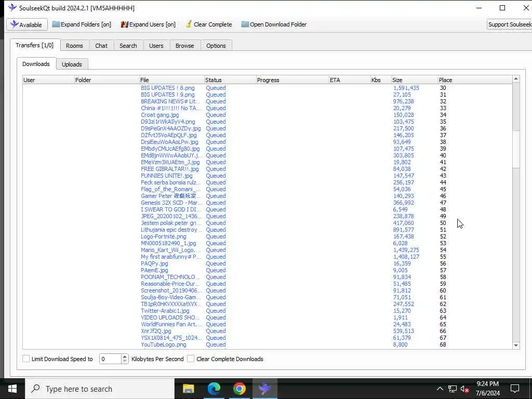
Task: Click the Clear Complete broom icon
Action: tap(189, 24)
